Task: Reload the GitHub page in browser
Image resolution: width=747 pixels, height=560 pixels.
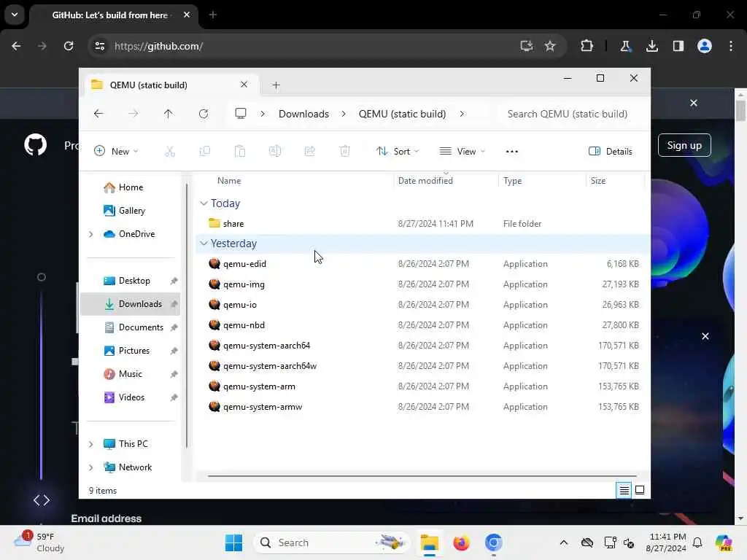Action: [x=69, y=46]
